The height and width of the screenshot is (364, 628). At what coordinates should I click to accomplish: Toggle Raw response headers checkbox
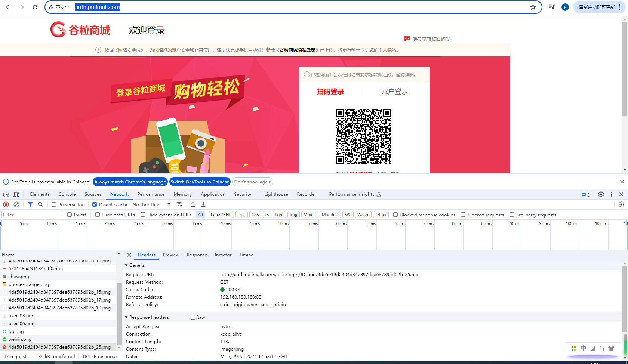pos(193,317)
